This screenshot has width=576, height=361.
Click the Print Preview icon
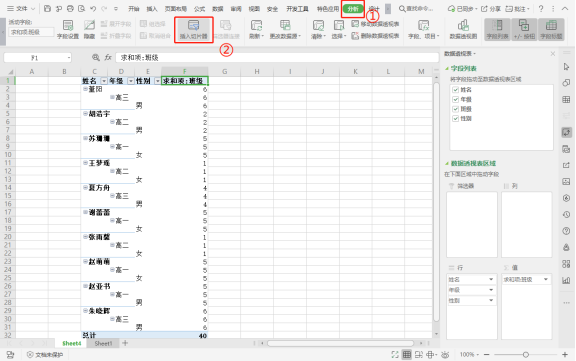[82, 8]
